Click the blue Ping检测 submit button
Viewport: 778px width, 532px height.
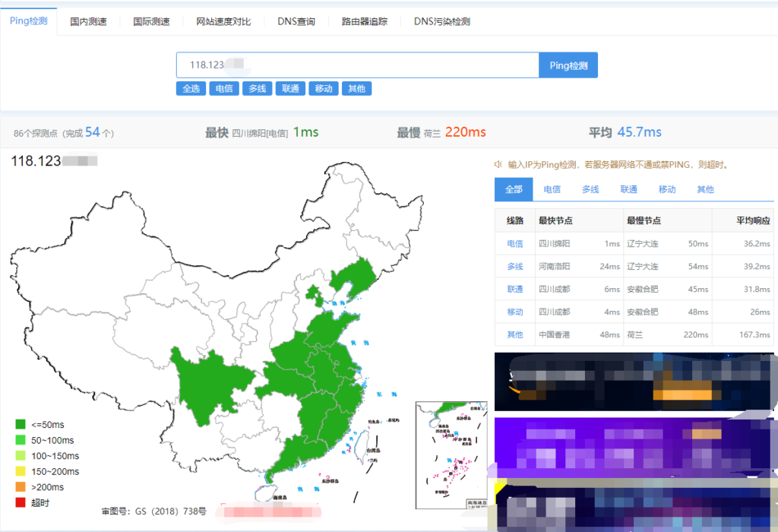(568, 65)
